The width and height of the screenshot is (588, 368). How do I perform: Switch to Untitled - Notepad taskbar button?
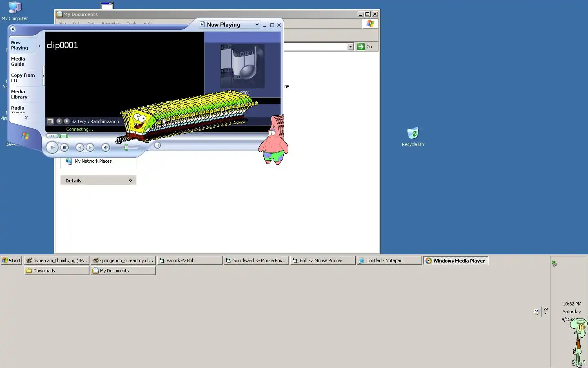point(389,260)
